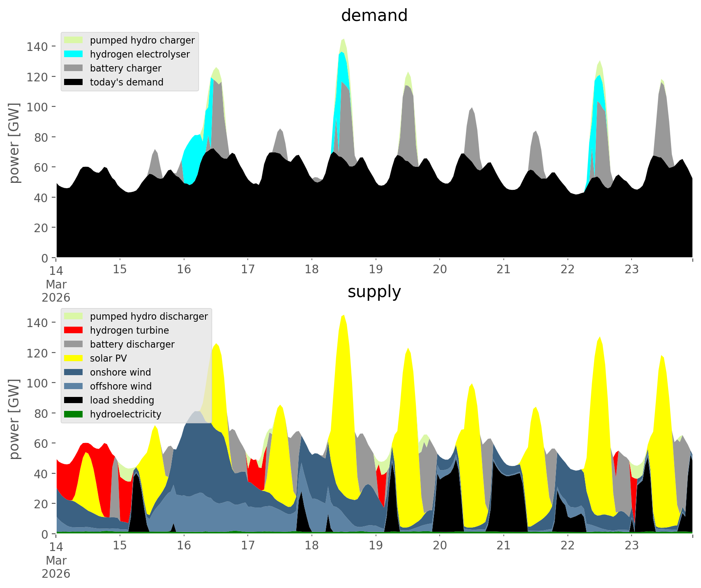Select the 'pumped hydro discharger' legend label
701x588 pixels.
(x=149, y=316)
